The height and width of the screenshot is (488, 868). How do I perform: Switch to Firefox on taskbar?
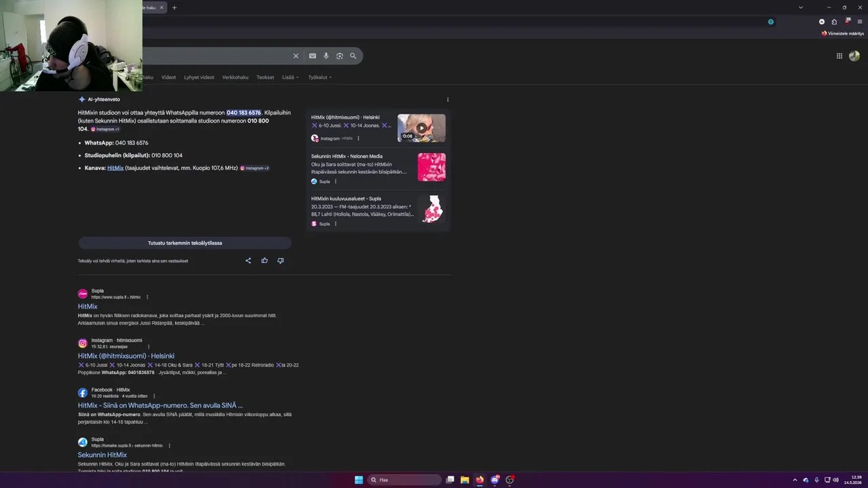pos(479,480)
